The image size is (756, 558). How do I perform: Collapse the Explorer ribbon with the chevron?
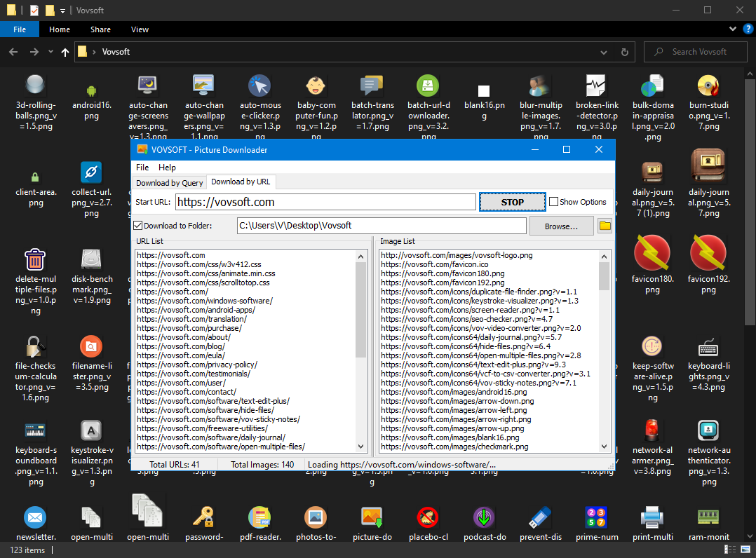pyautogui.click(x=732, y=29)
